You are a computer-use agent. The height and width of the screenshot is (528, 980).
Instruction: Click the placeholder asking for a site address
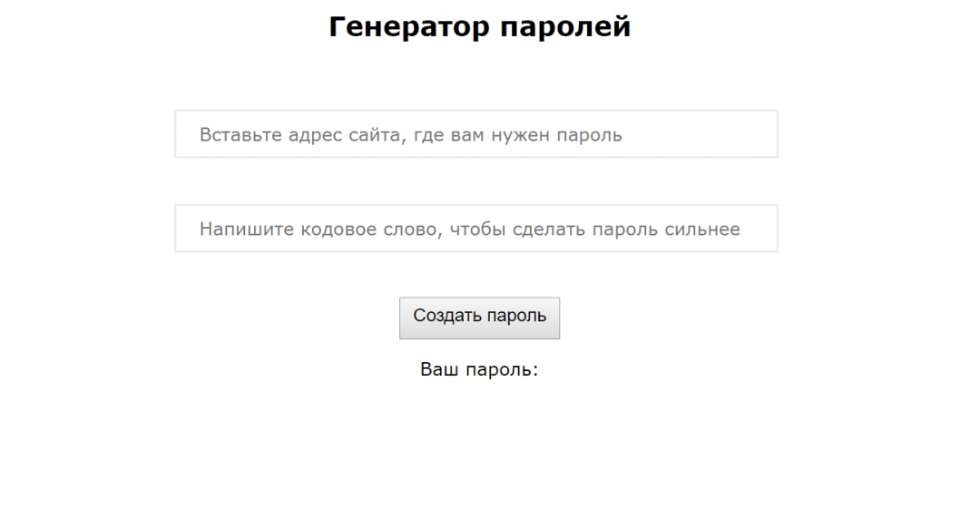pyautogui.click(x=410, y=135)
